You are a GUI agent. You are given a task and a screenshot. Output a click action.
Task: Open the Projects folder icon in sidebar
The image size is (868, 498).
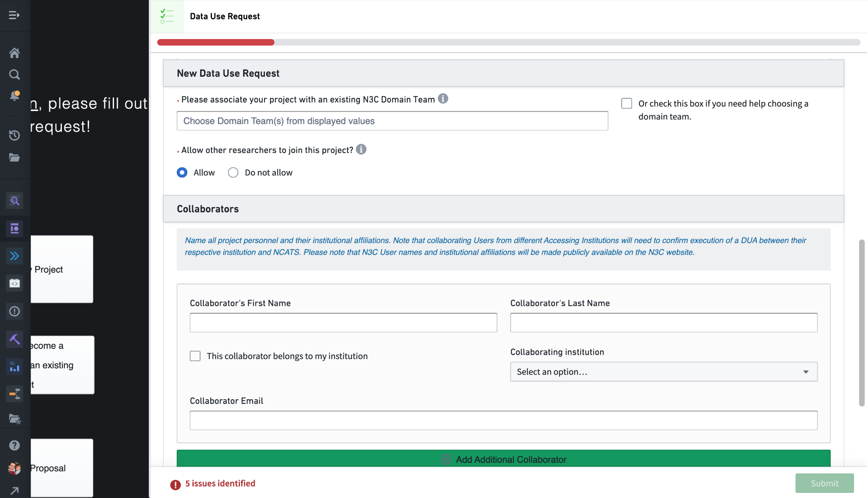point(15,158)
